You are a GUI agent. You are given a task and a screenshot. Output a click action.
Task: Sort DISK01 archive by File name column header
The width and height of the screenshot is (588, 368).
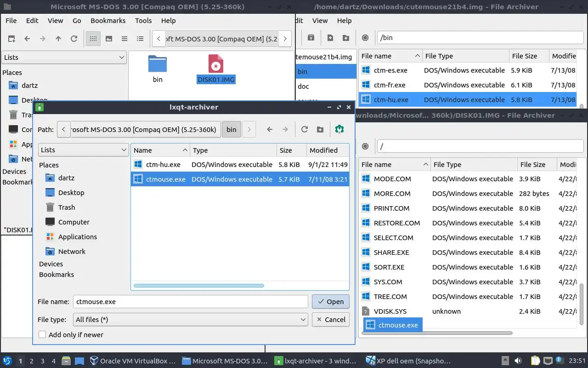[x=395, y=165]
